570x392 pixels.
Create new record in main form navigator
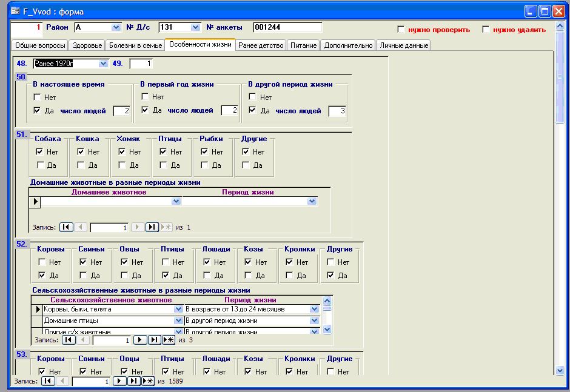pos(148,381)
